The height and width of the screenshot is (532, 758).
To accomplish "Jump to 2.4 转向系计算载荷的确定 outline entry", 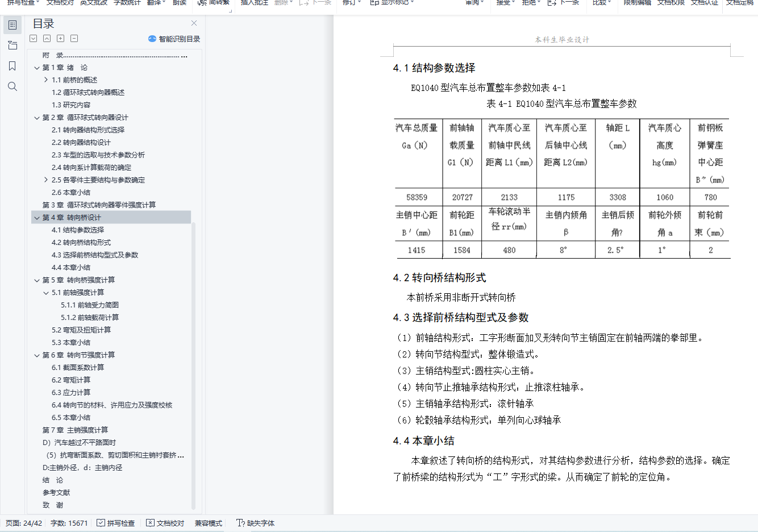I will pos(91,168).
